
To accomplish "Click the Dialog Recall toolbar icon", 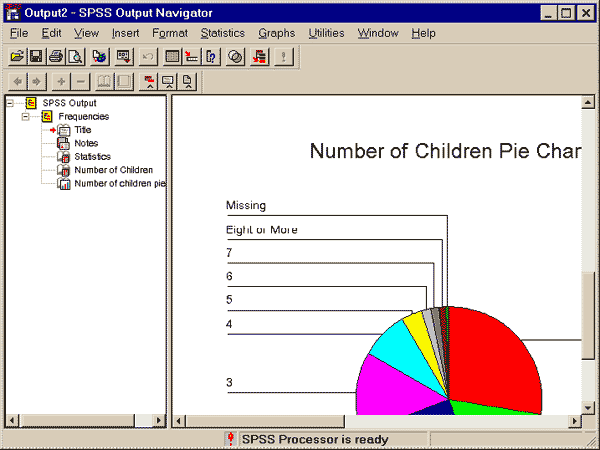I will click(124, 57).
